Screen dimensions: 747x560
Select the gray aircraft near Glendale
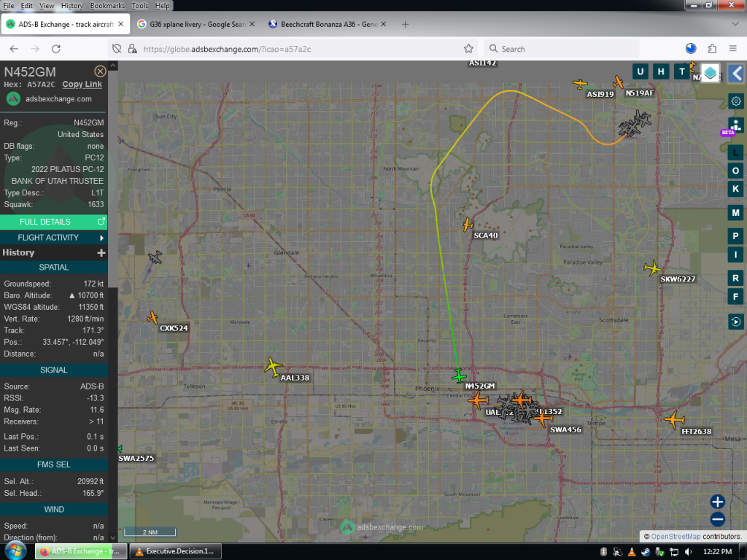click(155, 257)
